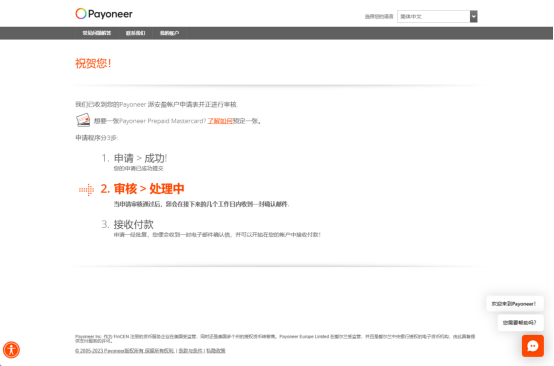This screenshot has height=366, width=554.
Task: Open the orange live chat button
Action: (x=533, y=346)
